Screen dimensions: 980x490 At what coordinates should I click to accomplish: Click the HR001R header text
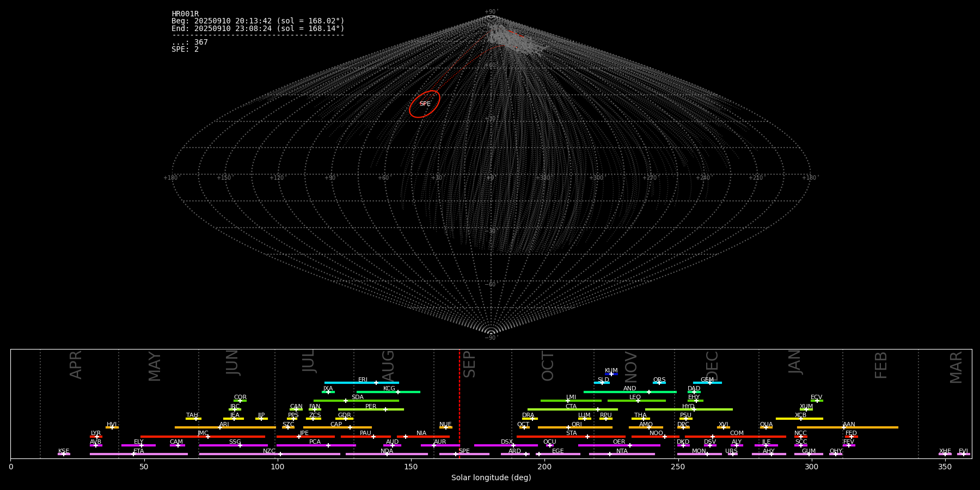[x=185, y=14]
